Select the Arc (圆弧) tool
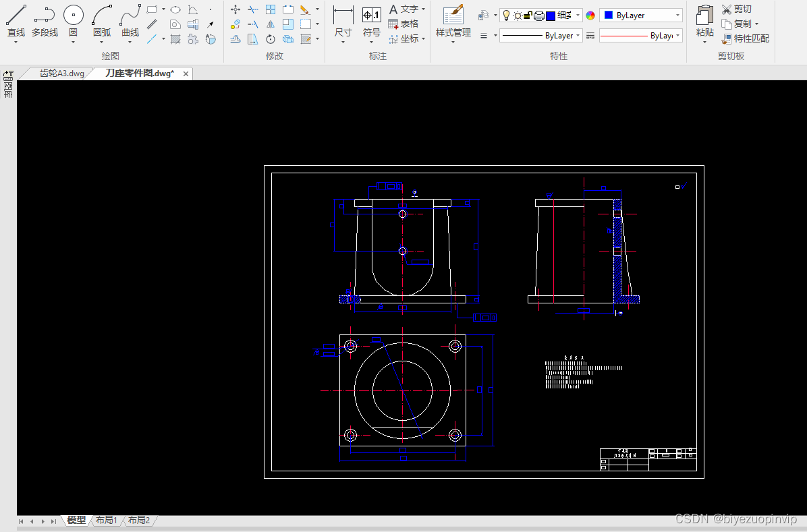The width and height of the screenshot is (807, 532). point(102,21)
